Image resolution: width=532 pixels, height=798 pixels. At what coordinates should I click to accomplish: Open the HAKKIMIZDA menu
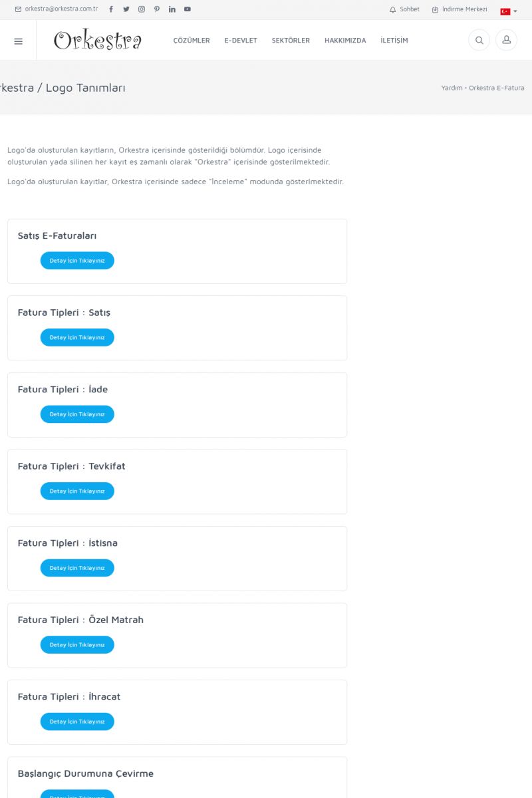(x=345, y=41)
